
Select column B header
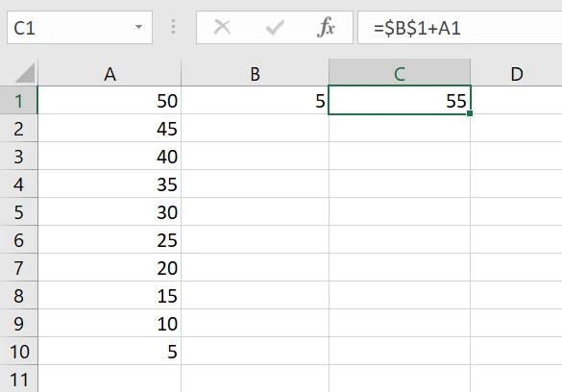click(x=255, y=74)
